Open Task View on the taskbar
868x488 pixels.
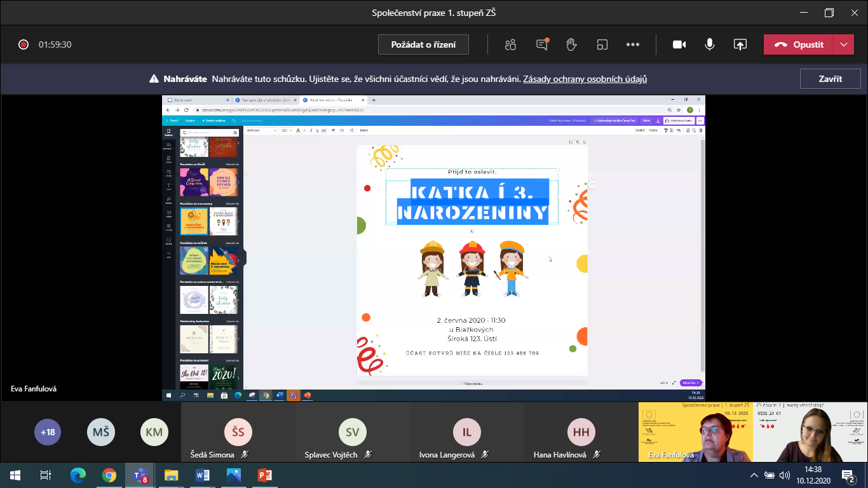tap(45, 475)
